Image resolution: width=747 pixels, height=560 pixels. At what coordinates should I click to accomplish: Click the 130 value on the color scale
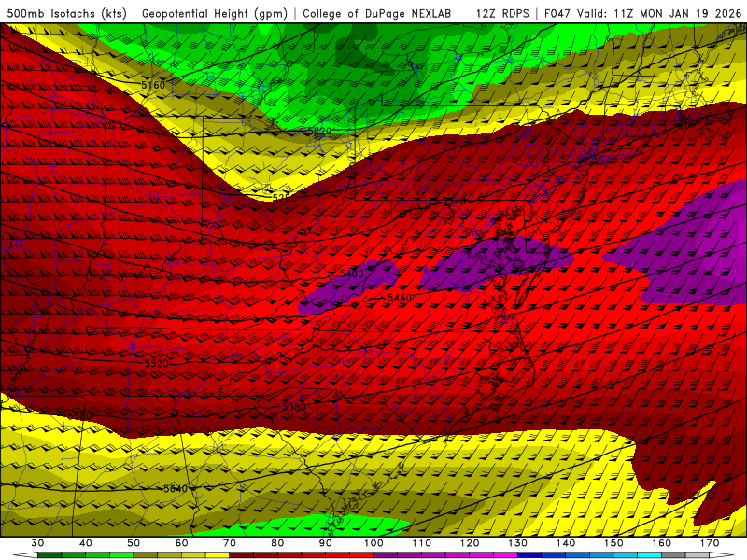518,543
